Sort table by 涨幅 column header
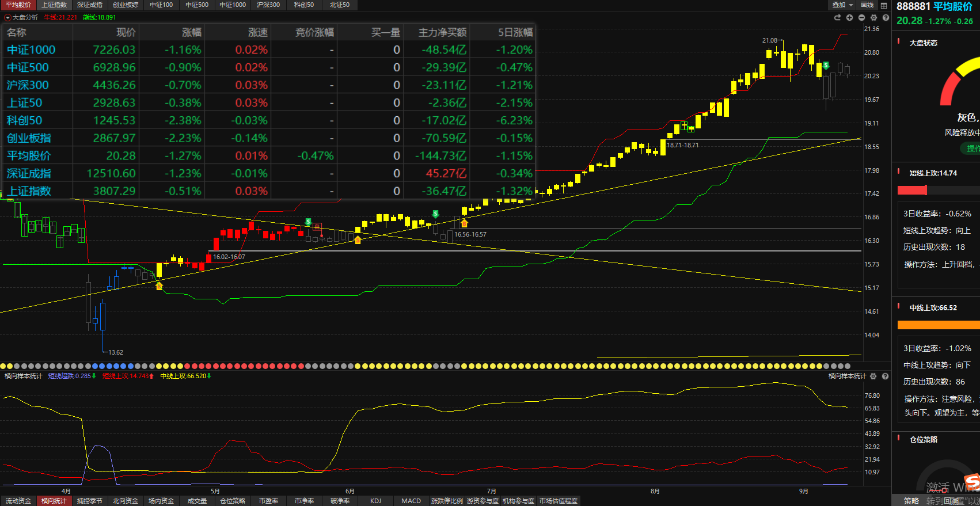Screen dimensions: 980x506 (192, 32)
